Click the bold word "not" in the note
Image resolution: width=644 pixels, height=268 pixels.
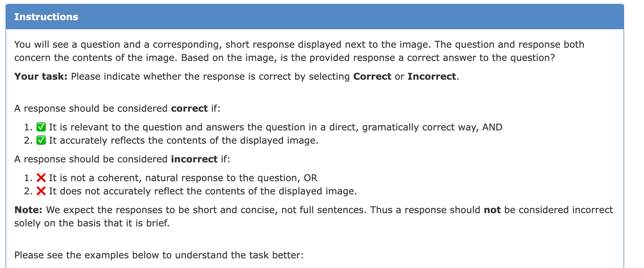click(492, 210)
